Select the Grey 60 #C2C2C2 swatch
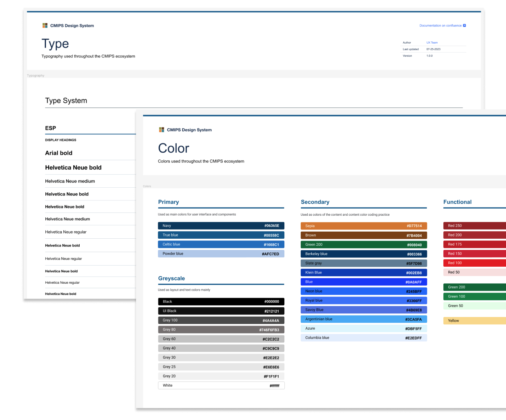The image size is (506, 420). click(221, 339)
